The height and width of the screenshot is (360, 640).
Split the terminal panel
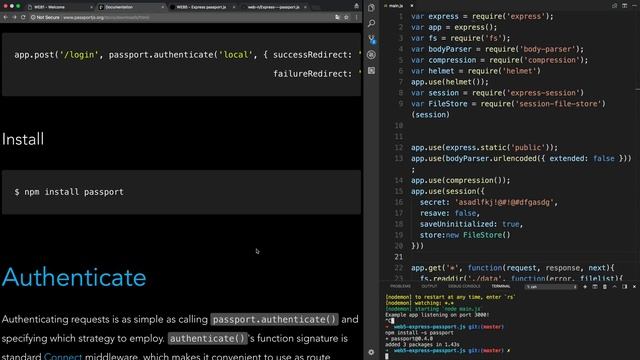coord(595,287)
